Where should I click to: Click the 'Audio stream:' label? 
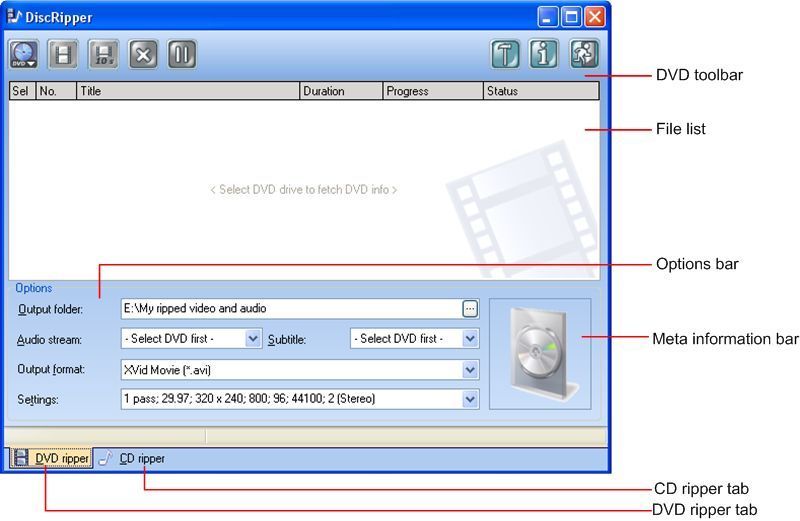49,340
